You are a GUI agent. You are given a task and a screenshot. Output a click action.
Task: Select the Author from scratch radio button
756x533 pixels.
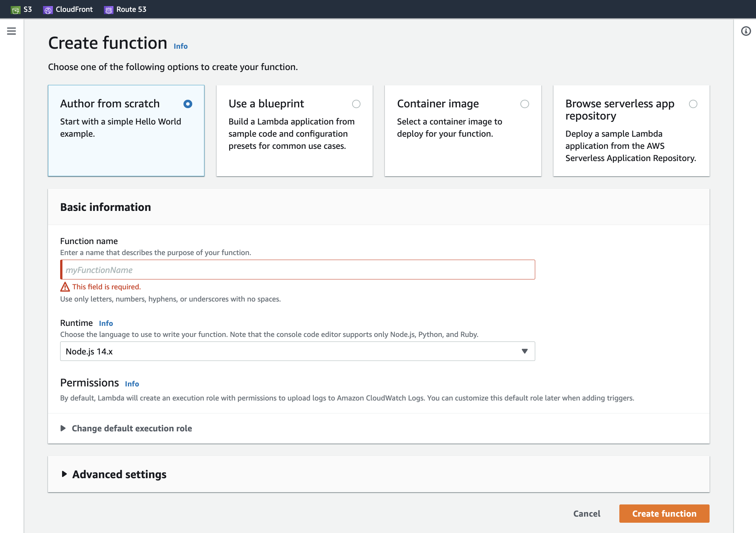(188, 104)
